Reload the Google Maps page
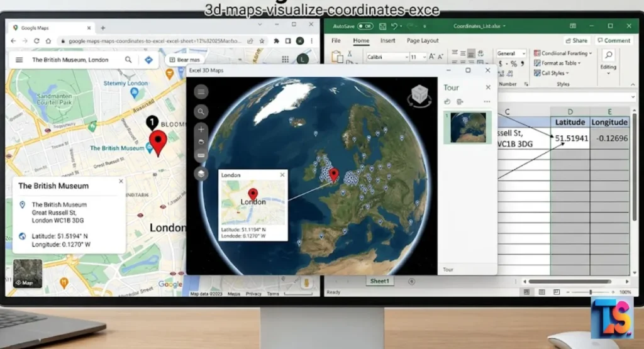The image size is (644, 349). [36, 41]
